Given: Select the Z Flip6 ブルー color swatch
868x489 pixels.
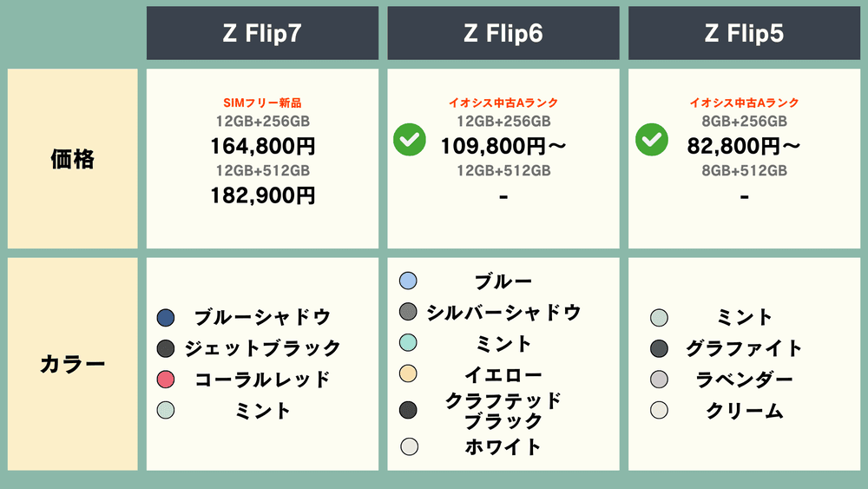Looking at the screenshot, I should click(409, 281).
